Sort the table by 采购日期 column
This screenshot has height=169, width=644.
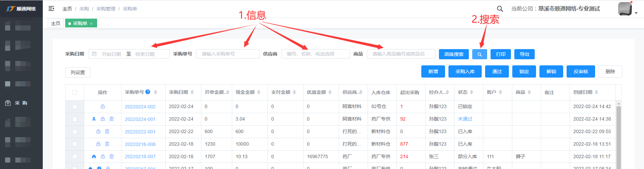tap(192, 92)
